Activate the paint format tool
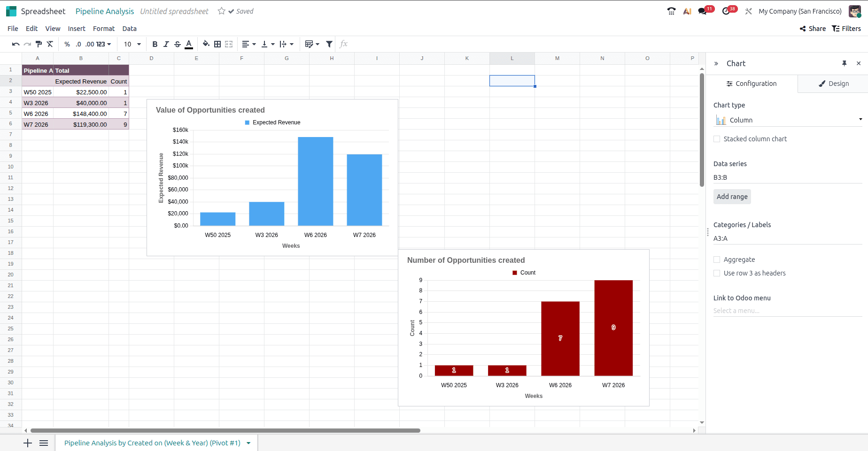 coord(39,44)
